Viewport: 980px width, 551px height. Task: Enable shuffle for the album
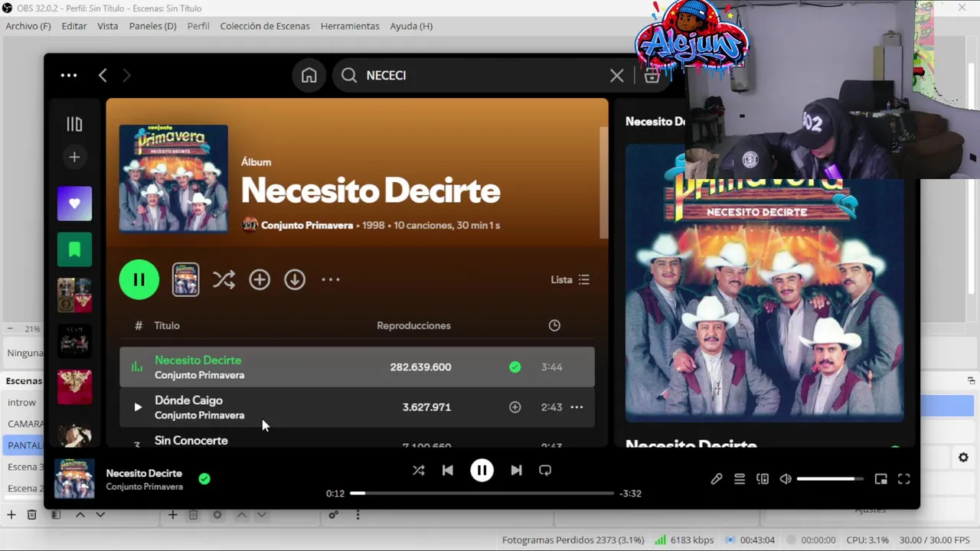click(x=224, y=279)
